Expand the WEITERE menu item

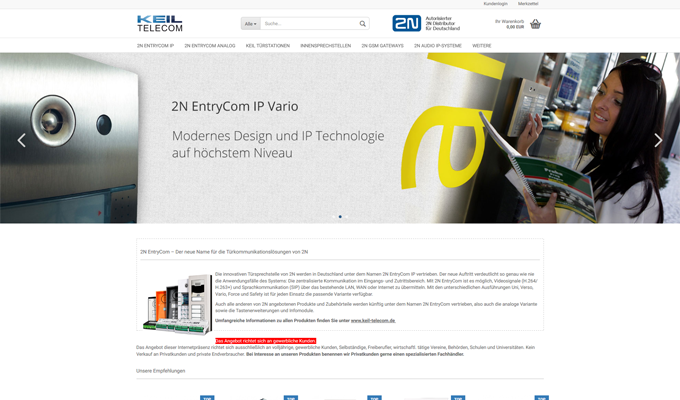tap(482, 46)
